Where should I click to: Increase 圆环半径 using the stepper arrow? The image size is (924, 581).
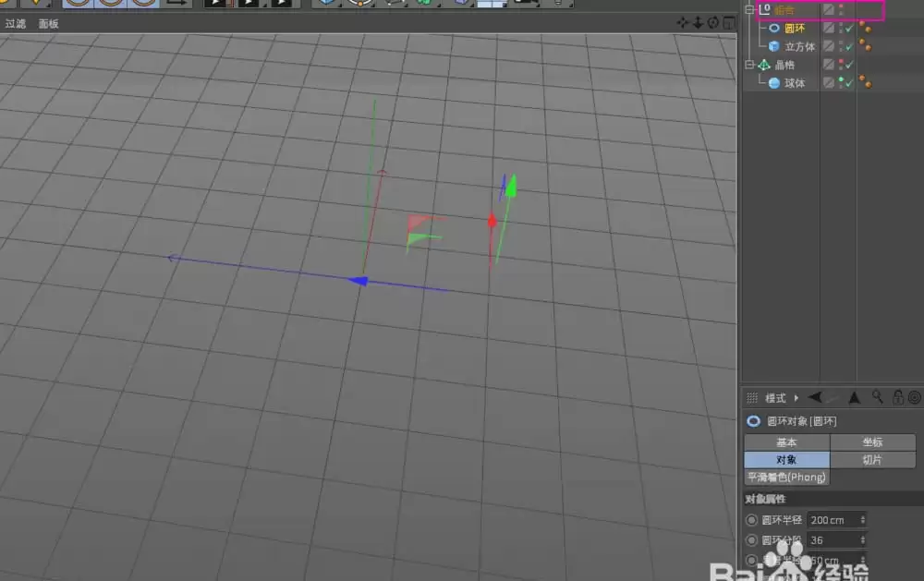(863, 516)
